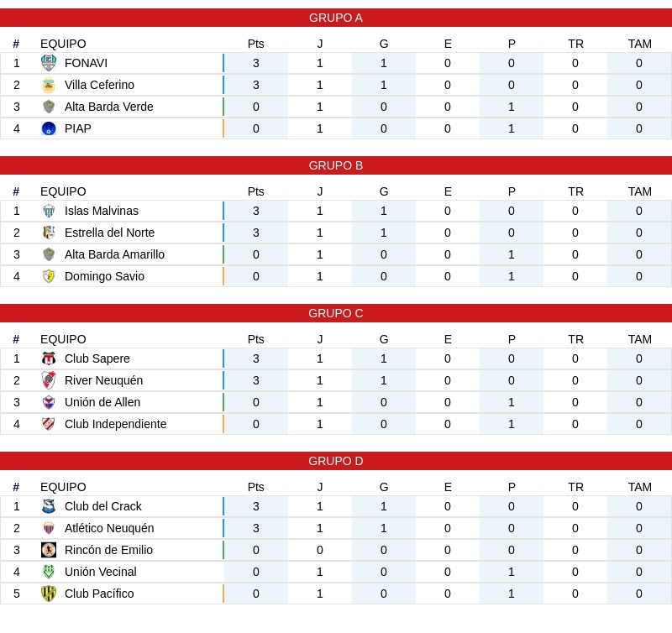Click the Unión Vecinal table row name

(100, 572)
